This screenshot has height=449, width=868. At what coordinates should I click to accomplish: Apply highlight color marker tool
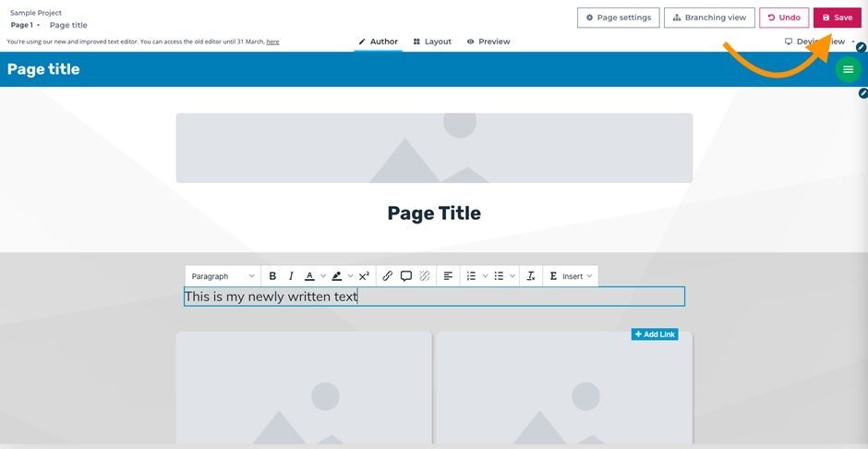(336, 276)
